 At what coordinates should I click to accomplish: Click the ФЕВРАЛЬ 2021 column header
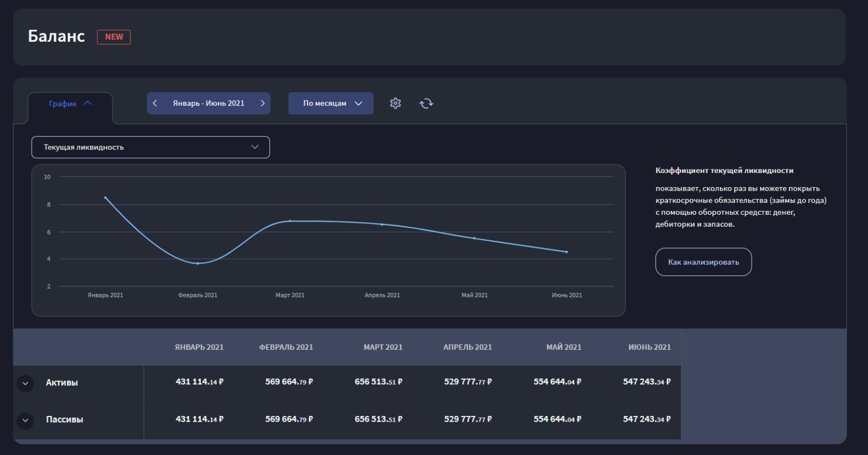tap(286, 347)
